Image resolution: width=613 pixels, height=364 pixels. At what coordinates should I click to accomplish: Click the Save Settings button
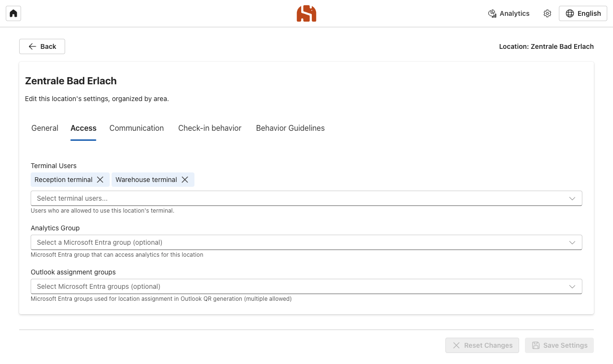(559, 345)
